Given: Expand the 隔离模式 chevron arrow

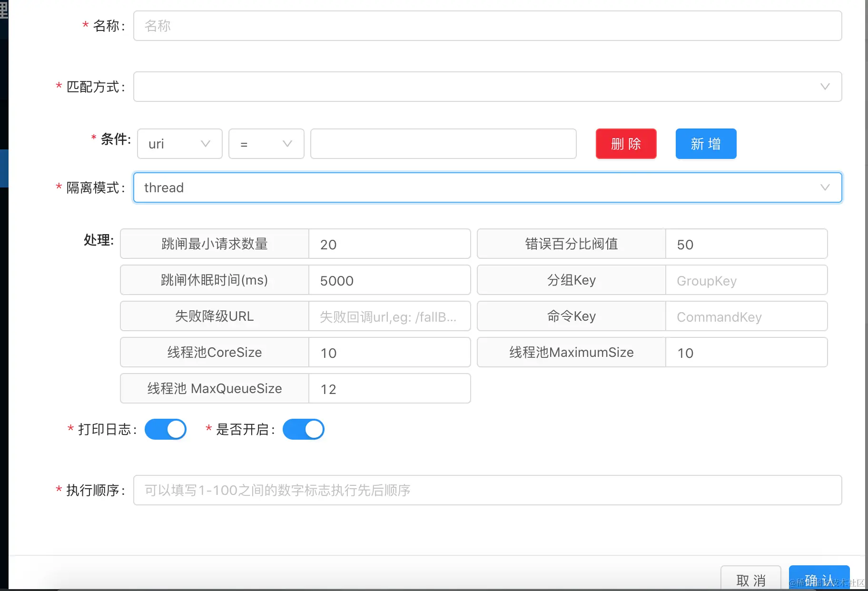Looking at the screenshot, I should tap(824, 187).
